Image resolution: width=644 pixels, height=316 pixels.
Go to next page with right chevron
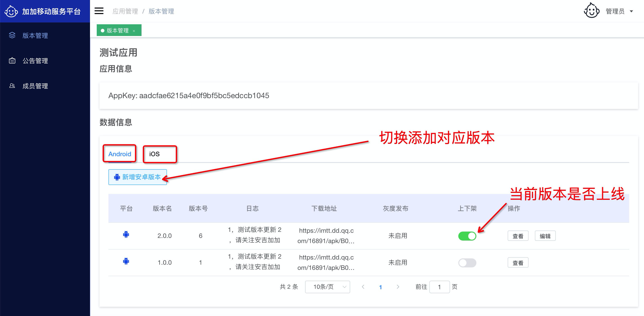[398, 287]
